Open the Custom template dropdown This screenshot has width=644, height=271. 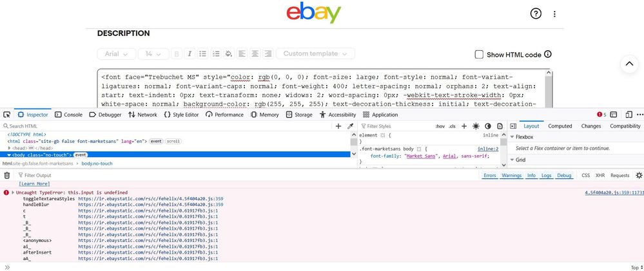tap(315, 53)
